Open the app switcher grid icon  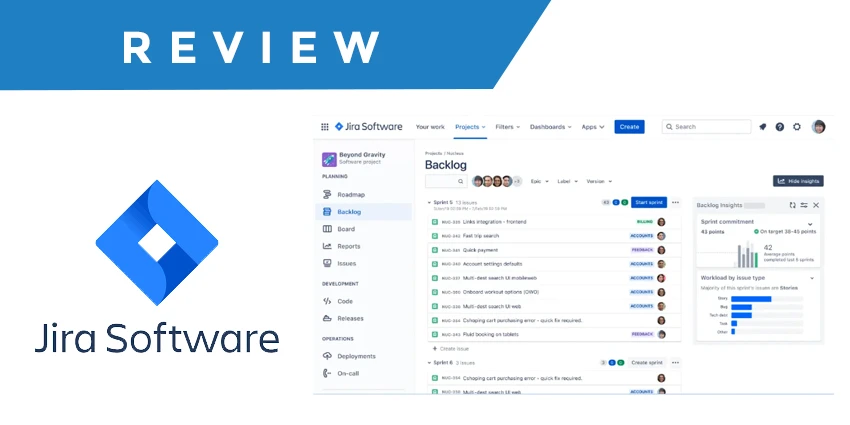pos(324,127)
